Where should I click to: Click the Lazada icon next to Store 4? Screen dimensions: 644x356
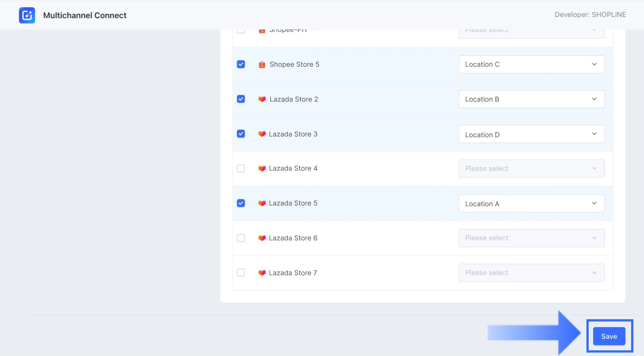tap(262, 168)
